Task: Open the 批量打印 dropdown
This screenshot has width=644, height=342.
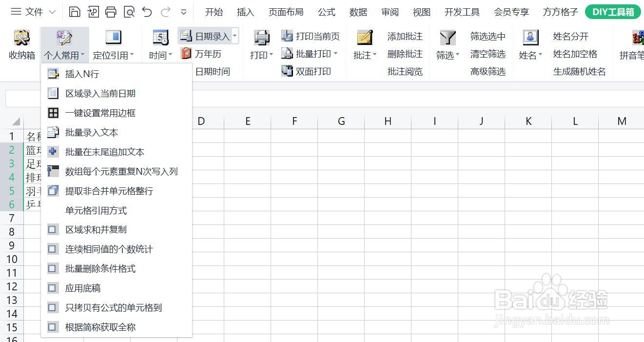Action: (334, 54)
